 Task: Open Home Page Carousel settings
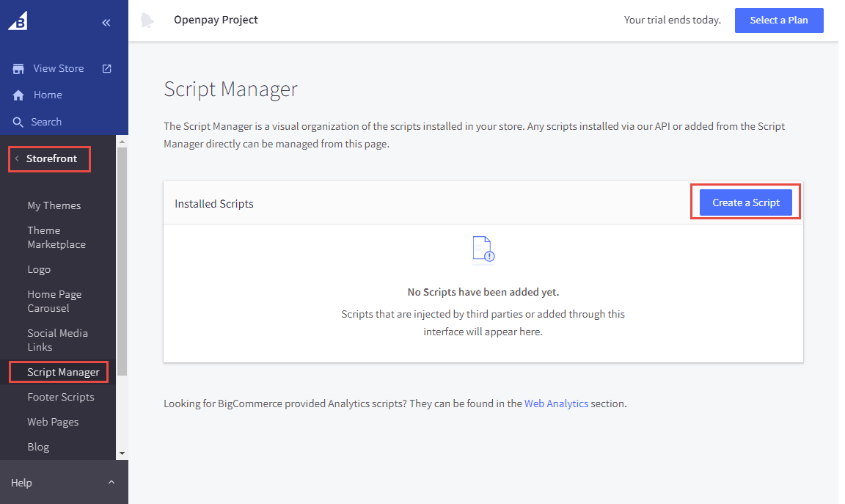[54, 301]
